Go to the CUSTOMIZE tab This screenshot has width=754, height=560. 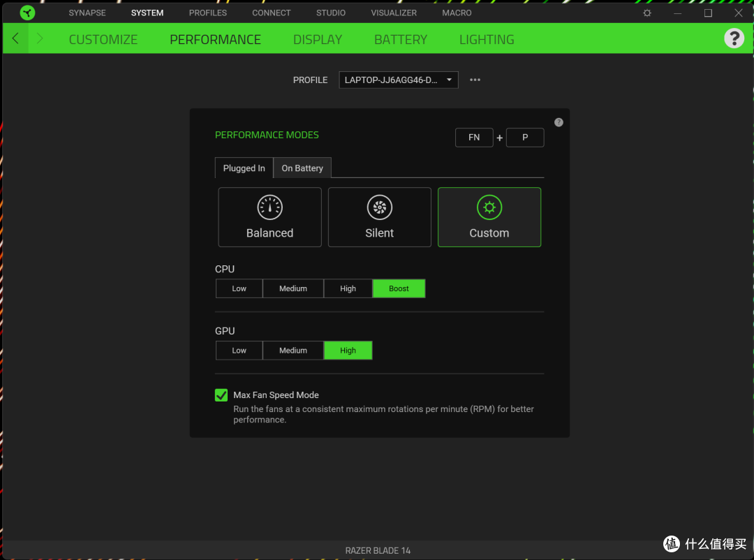(x=103, y=39)
